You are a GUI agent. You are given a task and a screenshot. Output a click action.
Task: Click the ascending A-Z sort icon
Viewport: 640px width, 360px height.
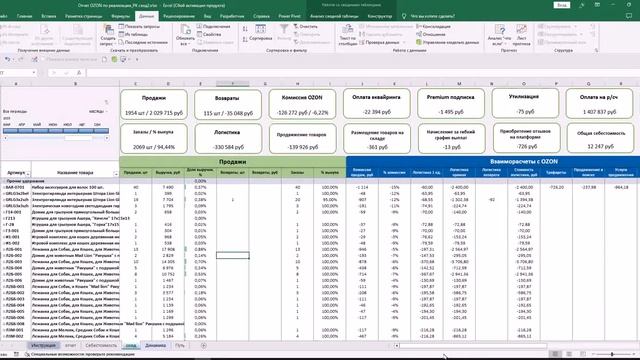pyautogui.click(x=245, y=29)
